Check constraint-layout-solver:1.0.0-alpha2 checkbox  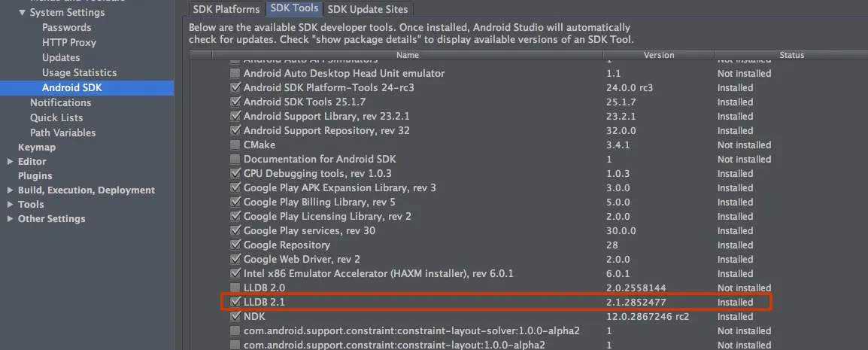click(235, 331)
